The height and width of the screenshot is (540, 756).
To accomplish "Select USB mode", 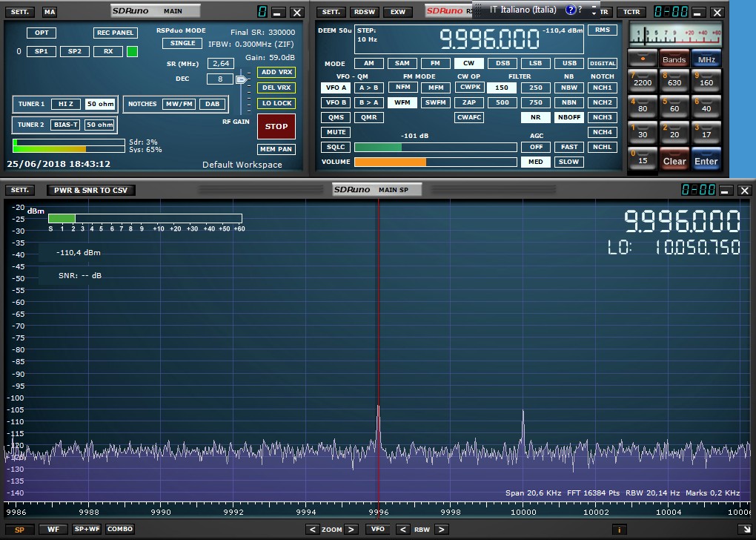I will coord(569,63).
